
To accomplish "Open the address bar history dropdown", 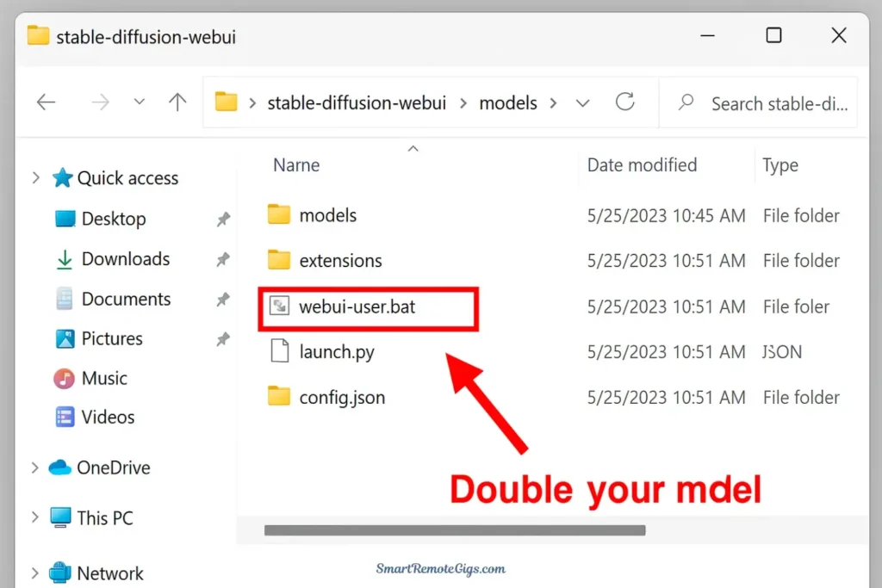I will [x=583, y=103].
